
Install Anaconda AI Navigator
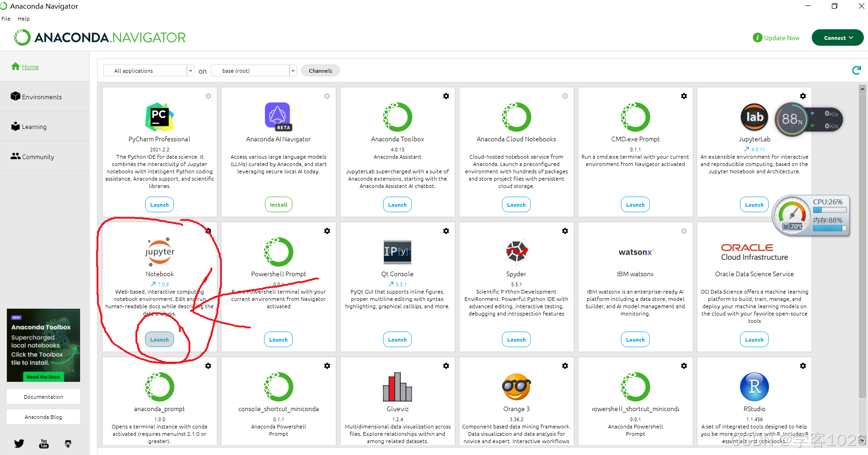[x=278, y=205]
